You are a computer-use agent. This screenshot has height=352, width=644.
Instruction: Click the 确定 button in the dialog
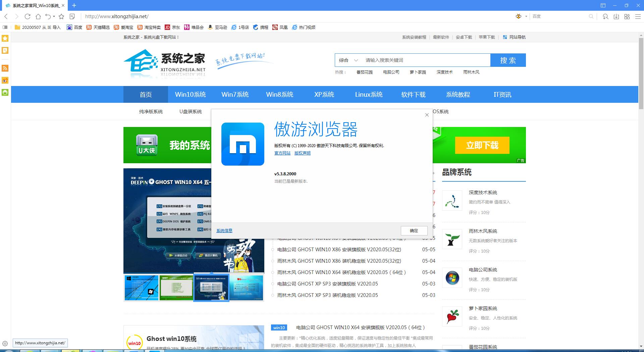pos(414,231)
